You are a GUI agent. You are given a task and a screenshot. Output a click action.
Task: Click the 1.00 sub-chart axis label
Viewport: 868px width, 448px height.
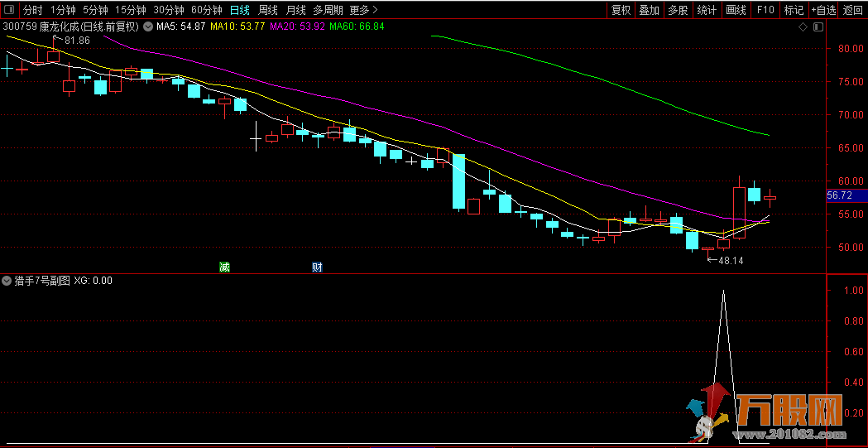[x=855, y=290]
